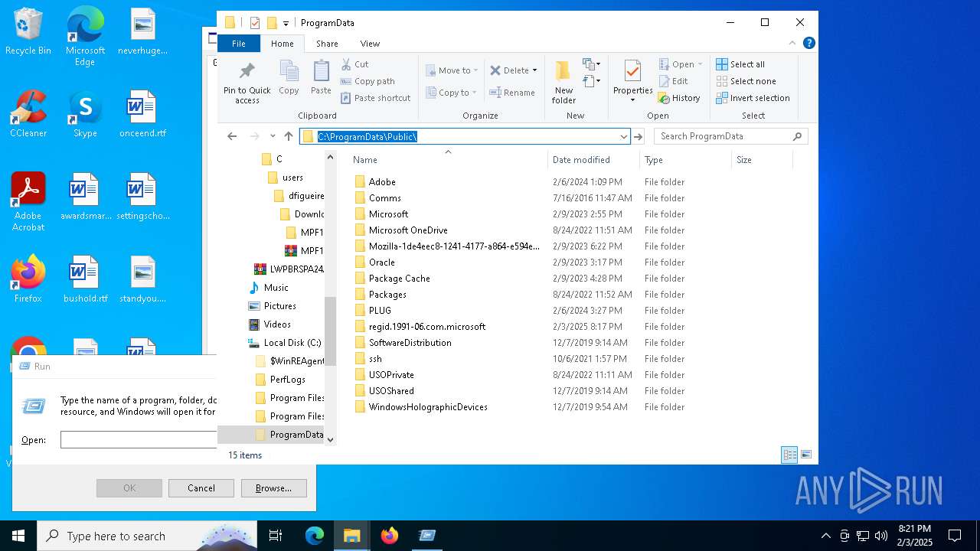Collapse the ribbon with chevron arrow
980x551 pixels.
[x=792, y=43]
